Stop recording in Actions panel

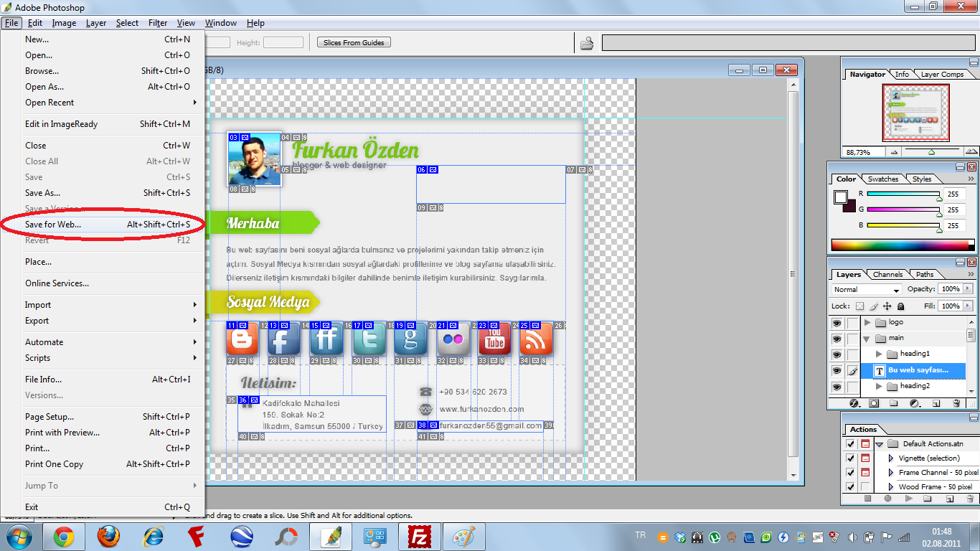pos(867,498)
